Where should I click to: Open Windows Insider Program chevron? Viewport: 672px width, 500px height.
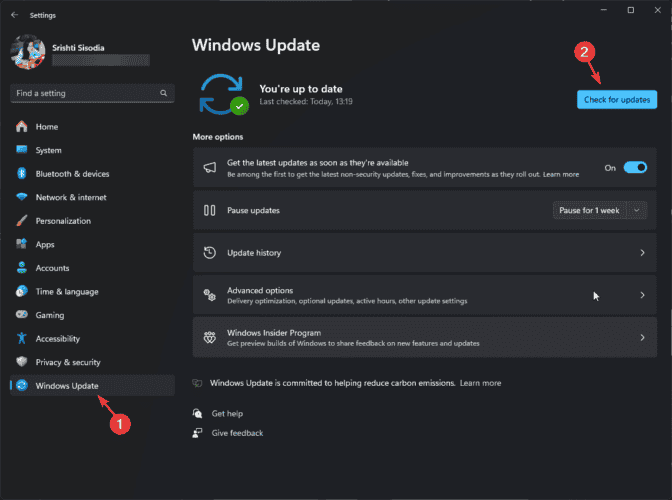coord(642,338)
